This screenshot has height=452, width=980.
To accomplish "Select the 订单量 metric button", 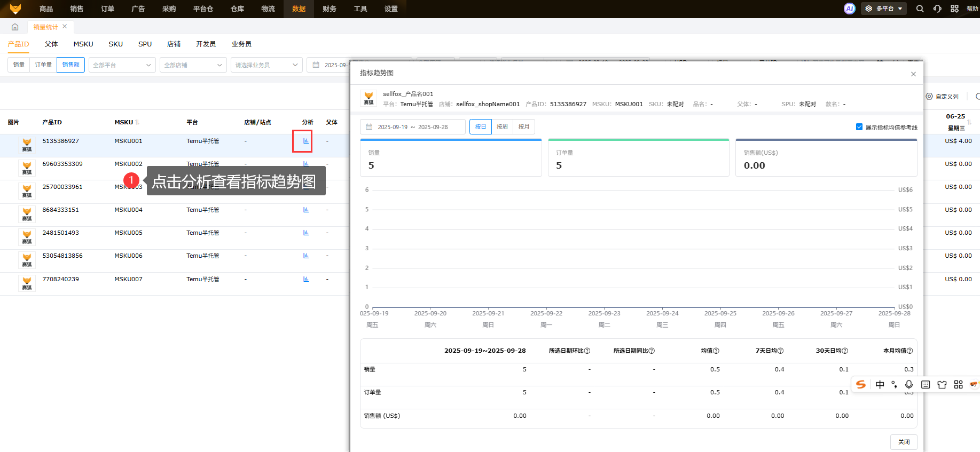I will tap(43, 65).
